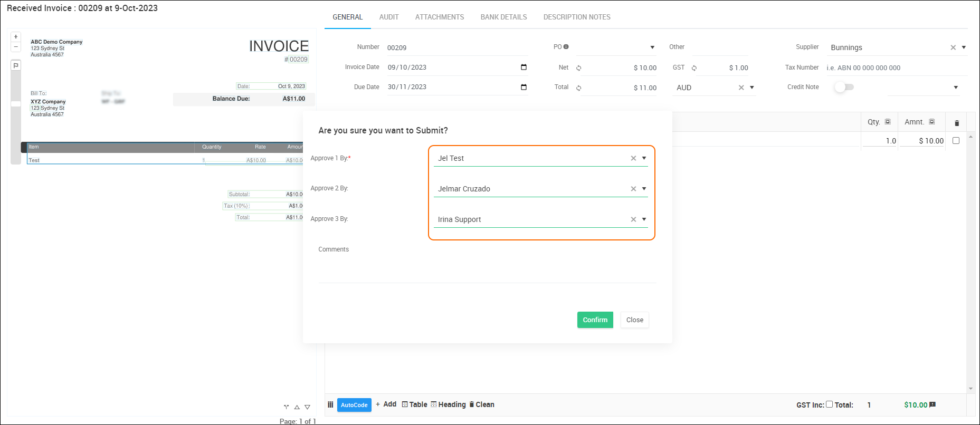Clear the Jel Test approver
The image size is (980, 425).
click(x=633, y=158)
